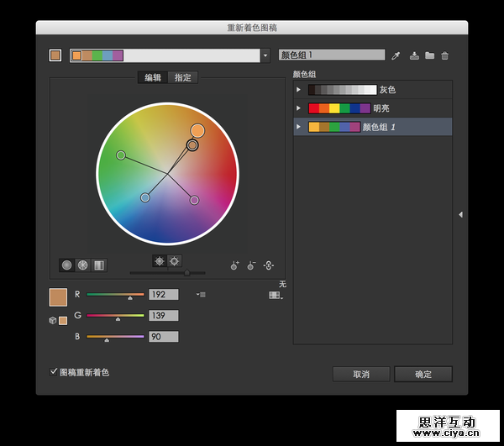Display the smooth color wheel view

[x=67, y=265]
